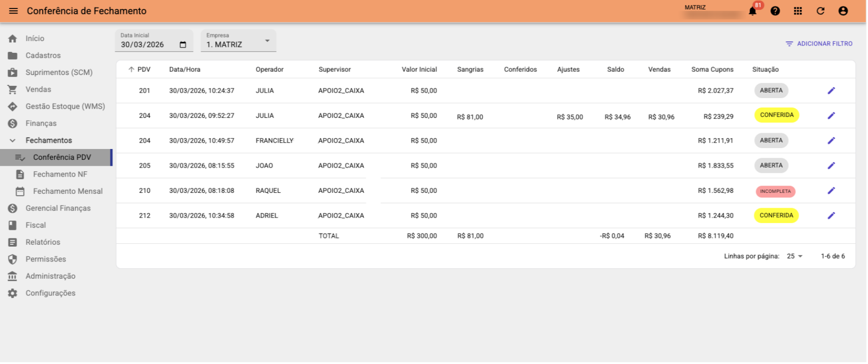Click R$ 1.833,55 in JOAO row
Image resolution: width=868 pixels, height=364 pixels.
(x=716, y=166)
